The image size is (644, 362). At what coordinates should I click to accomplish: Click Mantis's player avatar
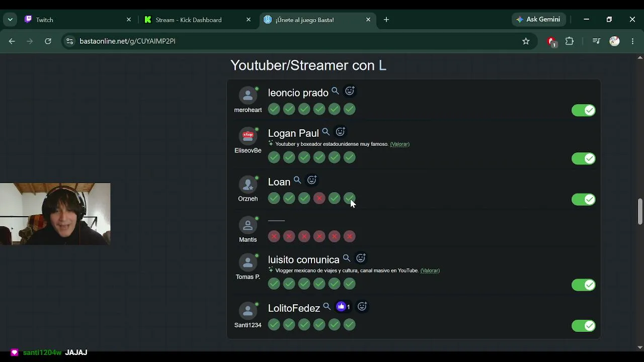click(x=248, y=225)
